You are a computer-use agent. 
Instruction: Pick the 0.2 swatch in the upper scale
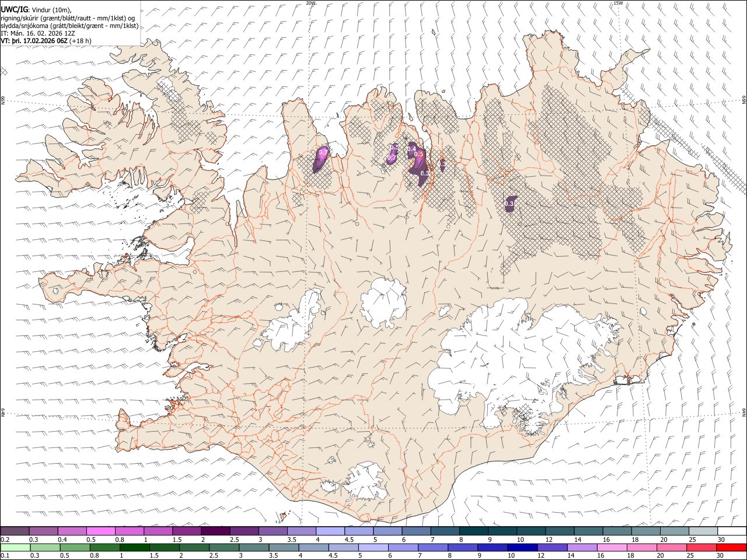tap(15, 531)
